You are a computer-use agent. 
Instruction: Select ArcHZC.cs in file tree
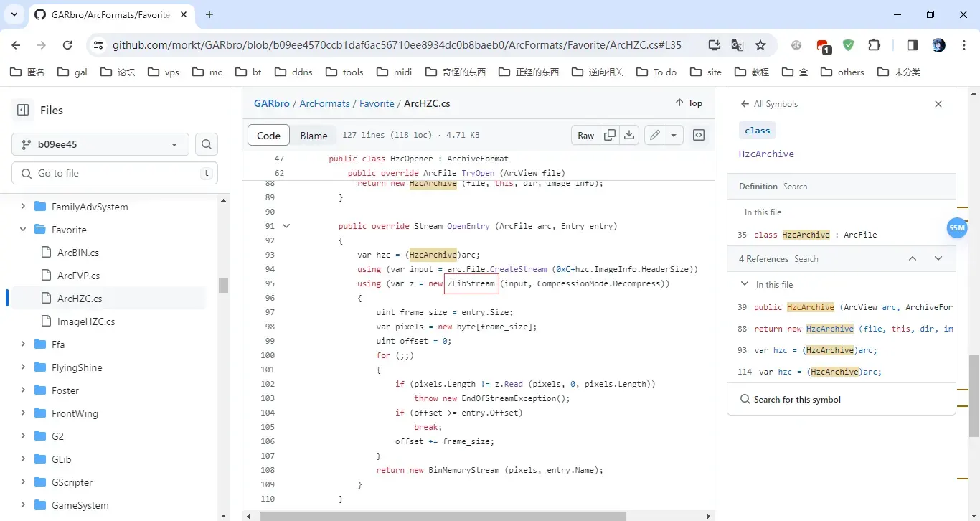tap(80, 299)
